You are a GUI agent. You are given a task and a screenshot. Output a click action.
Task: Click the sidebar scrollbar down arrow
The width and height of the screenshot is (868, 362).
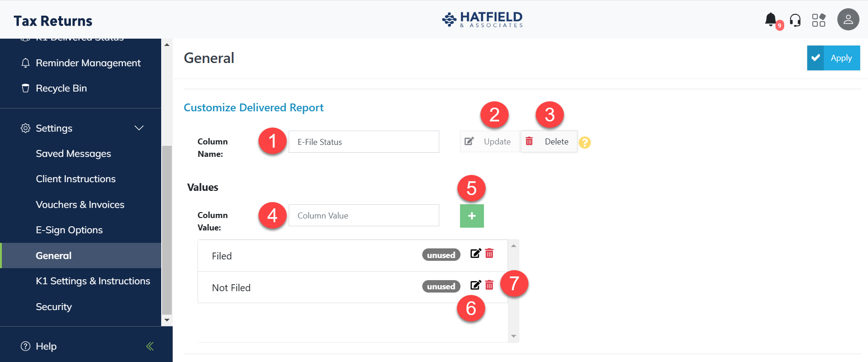tap(167, 320)
